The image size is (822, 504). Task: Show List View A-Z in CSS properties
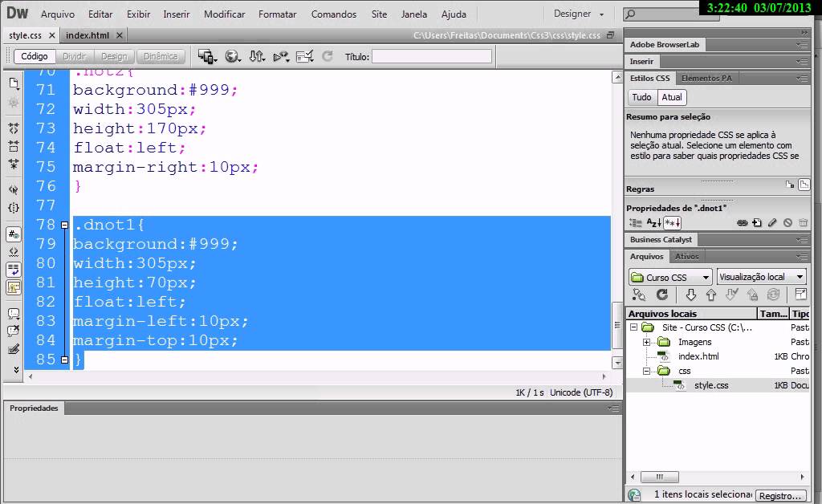click(653, 222)
